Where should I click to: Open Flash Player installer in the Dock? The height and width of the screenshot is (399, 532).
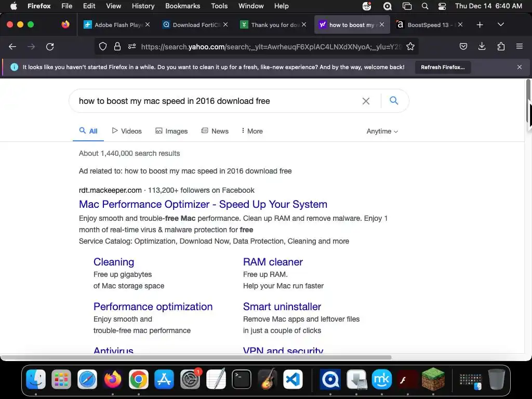coord(407,379)
